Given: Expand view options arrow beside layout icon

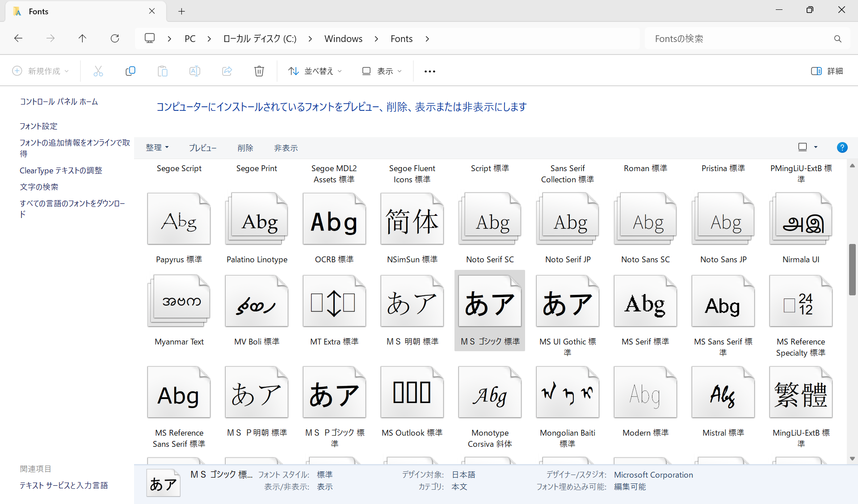Looking at the screenshot, I should coord(816,147).
